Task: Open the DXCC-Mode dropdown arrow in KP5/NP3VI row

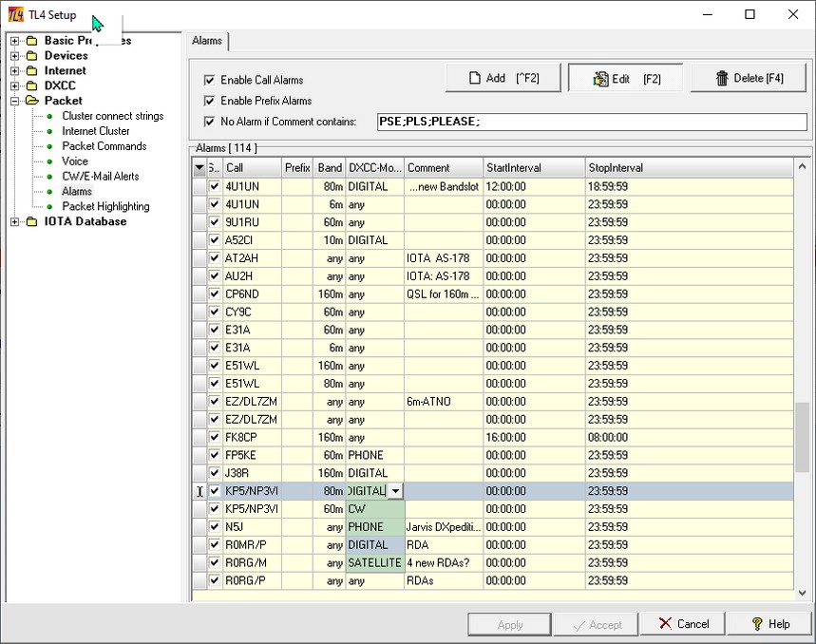Action: coord(395,491)
